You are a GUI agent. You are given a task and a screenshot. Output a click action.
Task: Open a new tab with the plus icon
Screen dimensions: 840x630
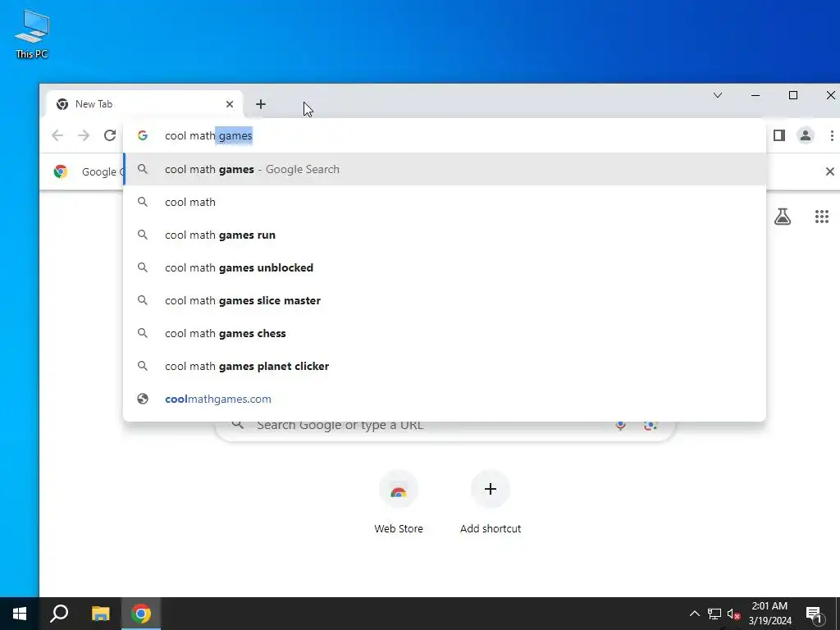pyautogui.click(x=261, y=104)
